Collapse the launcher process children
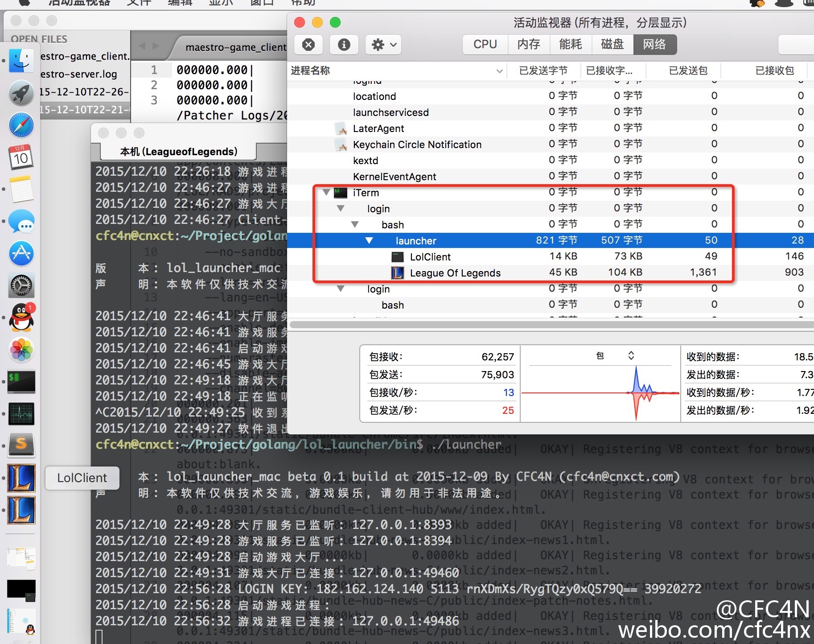This screenshot has width=814, height=644. tap(369, 241)
